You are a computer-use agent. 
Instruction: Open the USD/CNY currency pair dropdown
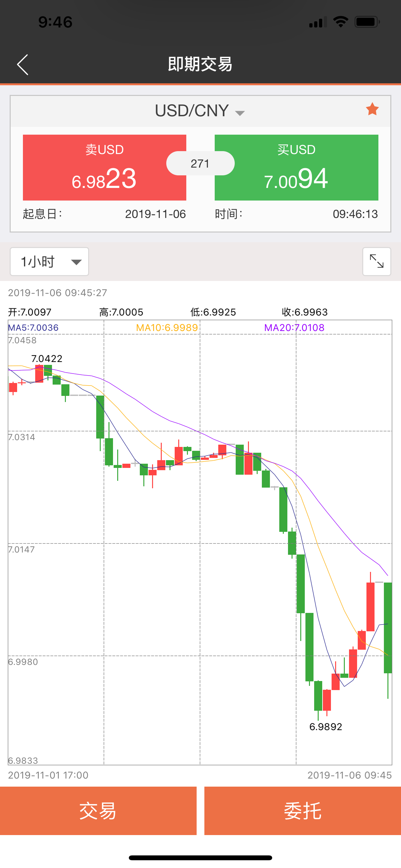click(x=200, y=111)
